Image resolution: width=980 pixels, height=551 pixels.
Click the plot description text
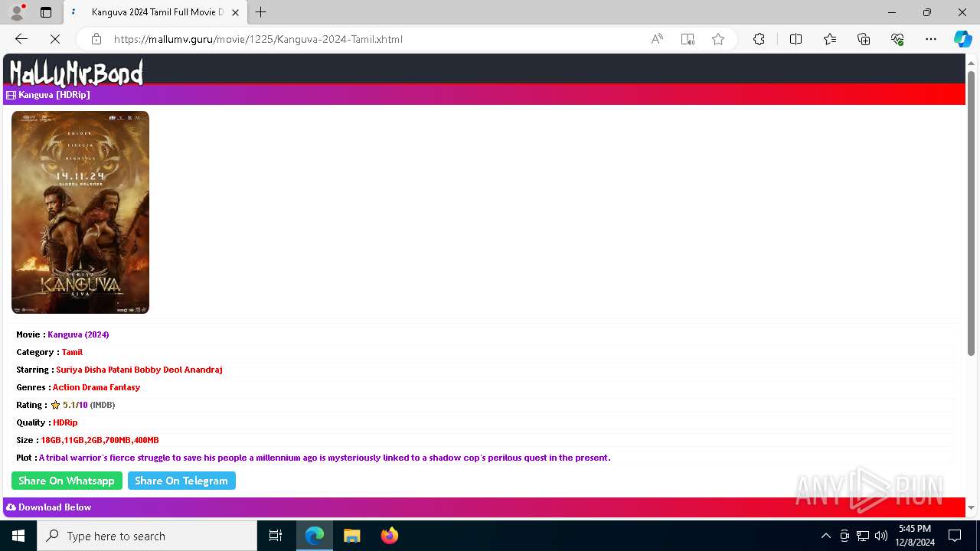(325, 458)
